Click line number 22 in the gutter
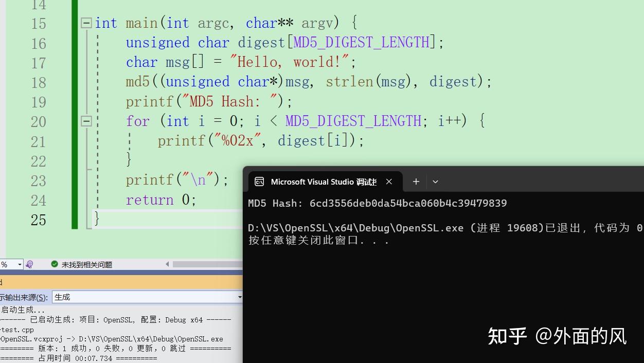The width and height of the screenshot is (644, 363). [x=39, y=161]
